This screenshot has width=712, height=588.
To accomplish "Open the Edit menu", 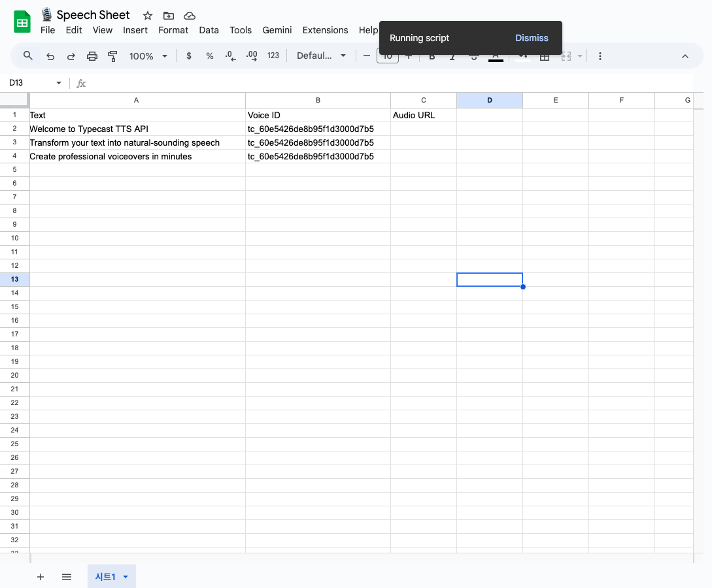I will (74, 30).
